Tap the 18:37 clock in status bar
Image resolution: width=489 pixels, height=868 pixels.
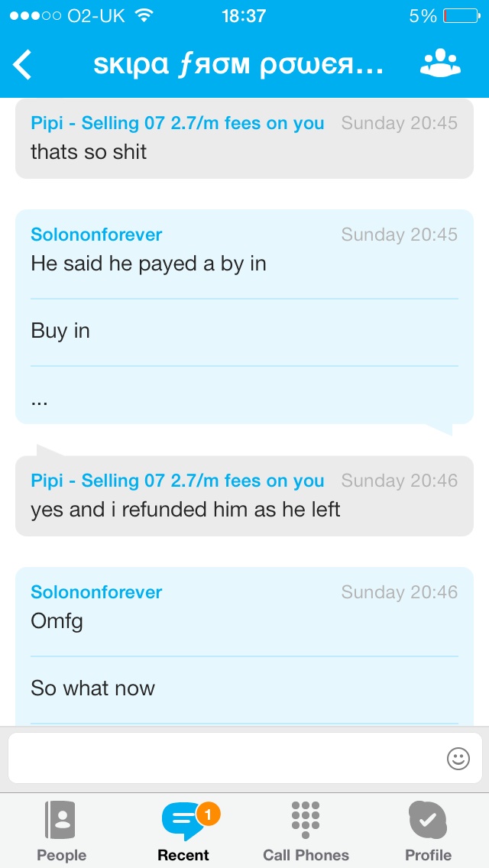tap(244, 16)
